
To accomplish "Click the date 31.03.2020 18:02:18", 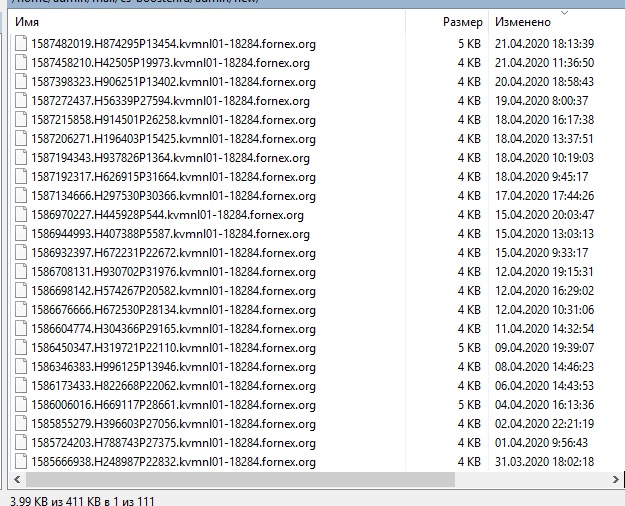I will [x=544, y=462].
